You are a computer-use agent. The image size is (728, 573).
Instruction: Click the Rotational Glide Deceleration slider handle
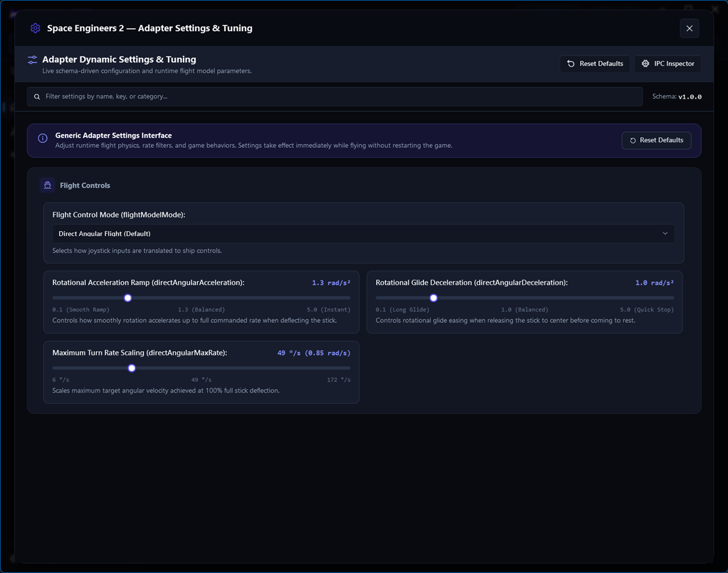click(x=433, y=298)
